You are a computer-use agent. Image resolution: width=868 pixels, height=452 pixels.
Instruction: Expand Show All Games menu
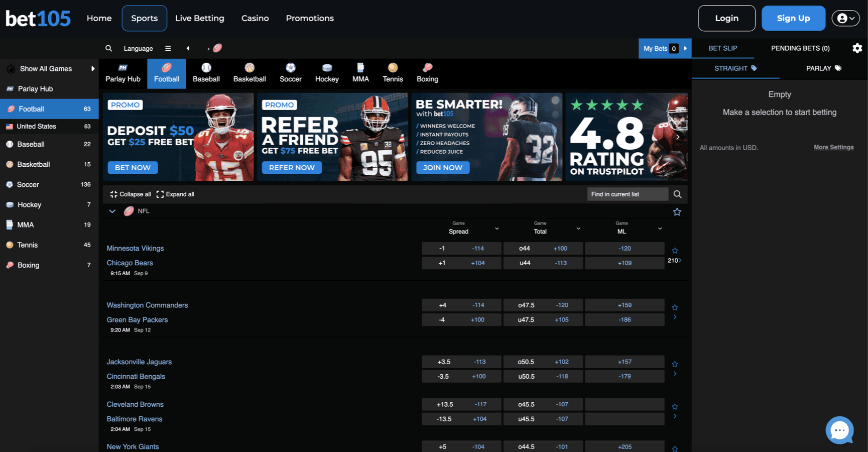pos(49,69)
